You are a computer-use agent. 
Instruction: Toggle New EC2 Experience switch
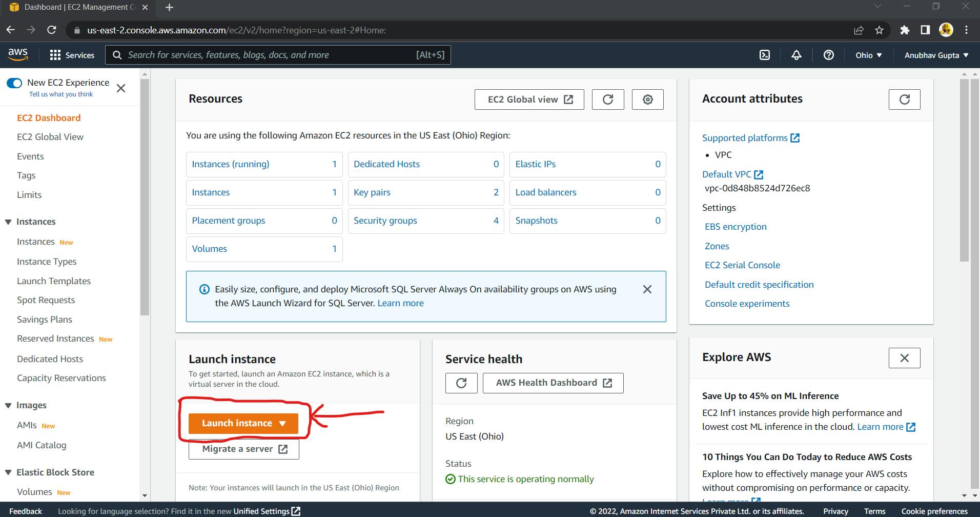14,83
